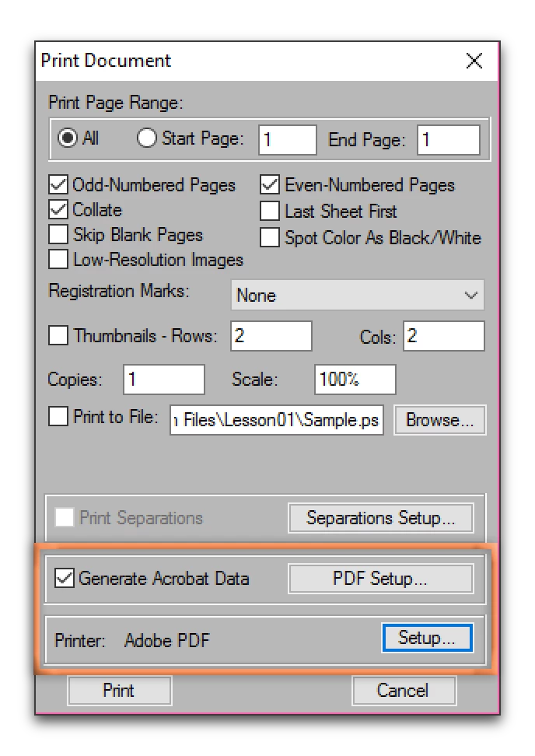Open the PDF Setup dialog
Image resolution: width=535 pixels, height=756 pixels.
[x=381, y=579]
